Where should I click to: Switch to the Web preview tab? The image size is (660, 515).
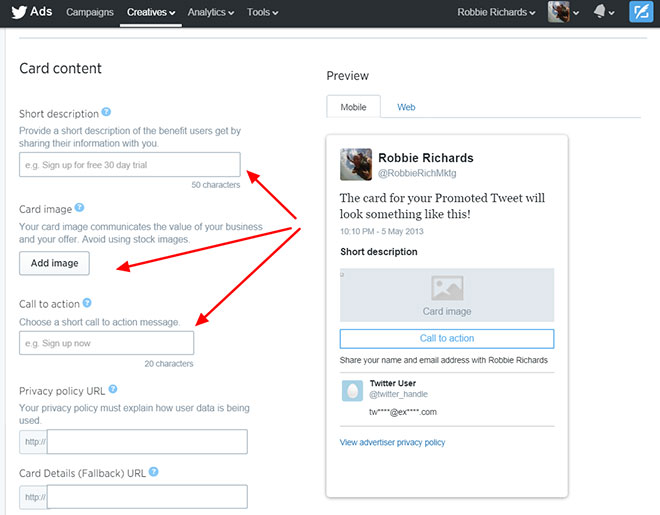[406, 107]
